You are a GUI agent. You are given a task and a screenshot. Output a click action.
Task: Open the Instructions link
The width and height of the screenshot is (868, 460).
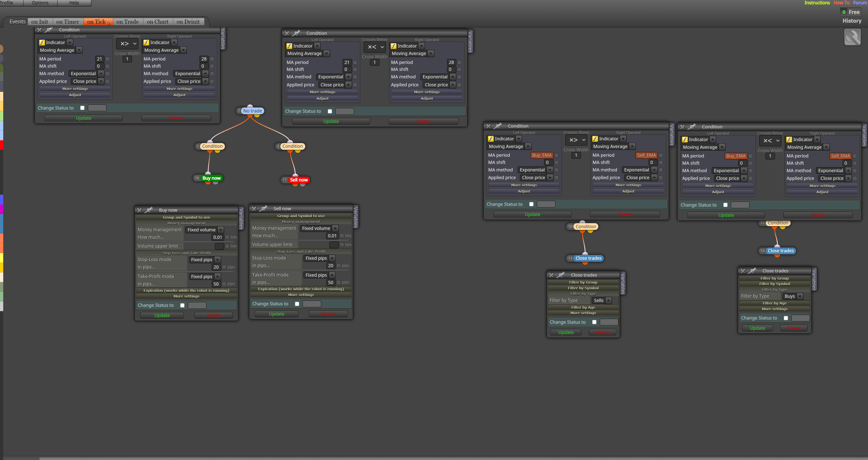(x=817, y=3)
